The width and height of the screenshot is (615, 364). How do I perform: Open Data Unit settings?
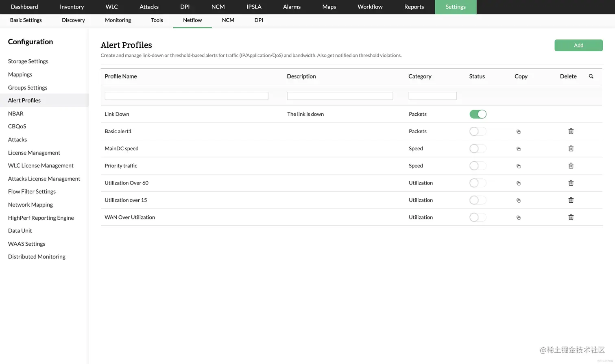20,230
